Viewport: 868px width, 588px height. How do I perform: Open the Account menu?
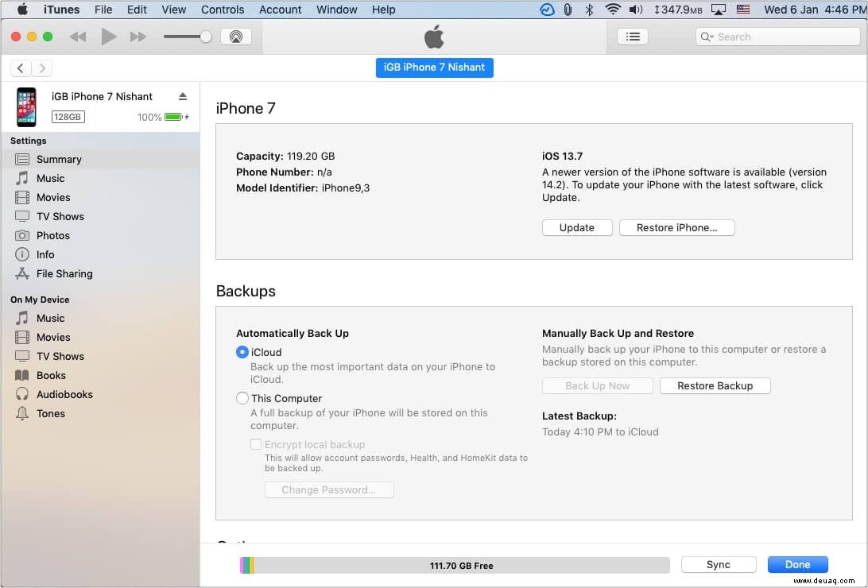[x=280, y=10]
